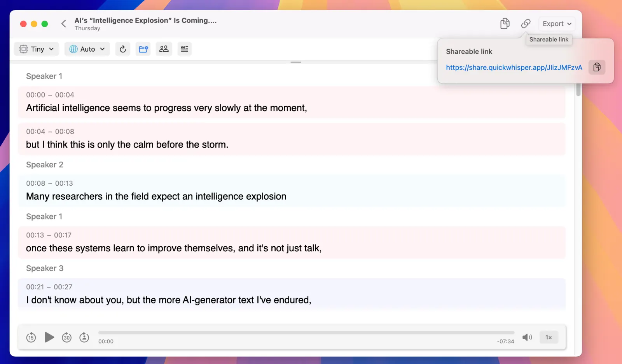
Task: Select the Speaker 3 label
Action: click(45, 268)
